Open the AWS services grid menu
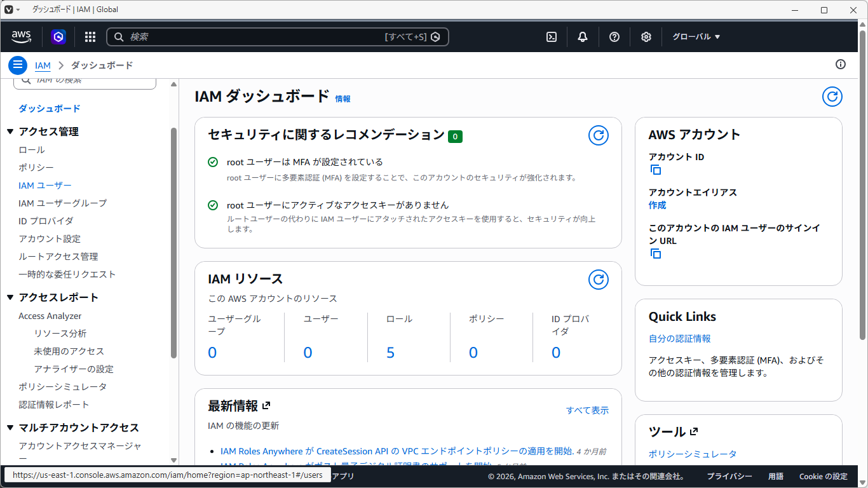Image resolution: width=868 pixels, height=488 pixels. pos(90,37)
